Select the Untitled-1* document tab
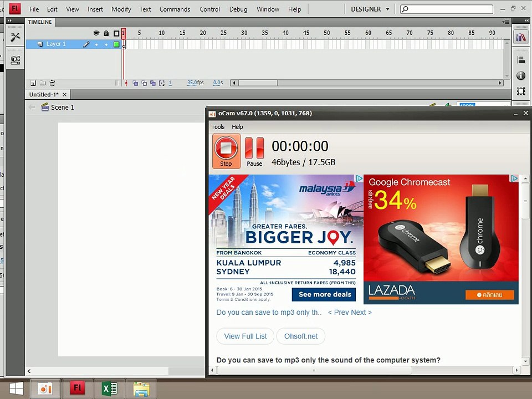Screen dimensions: 532x399 click(44, 95)
